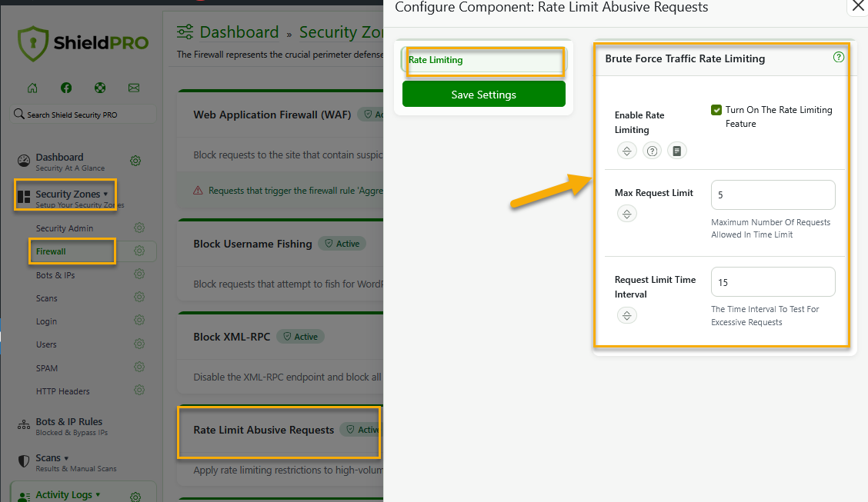The width and height of the screenshot is (868, 502).
Task: Click Enable Rate Limiting up-down arrows icon
Action: [626, 151]
